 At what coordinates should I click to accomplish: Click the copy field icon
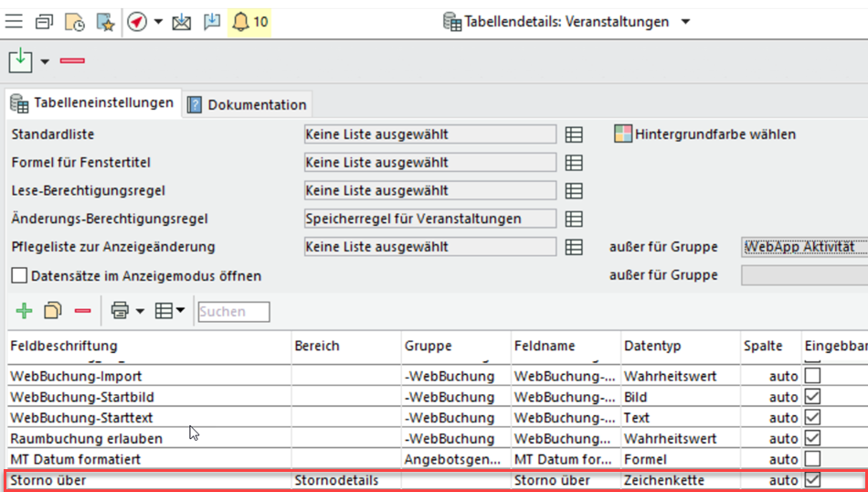pos(53,311)
